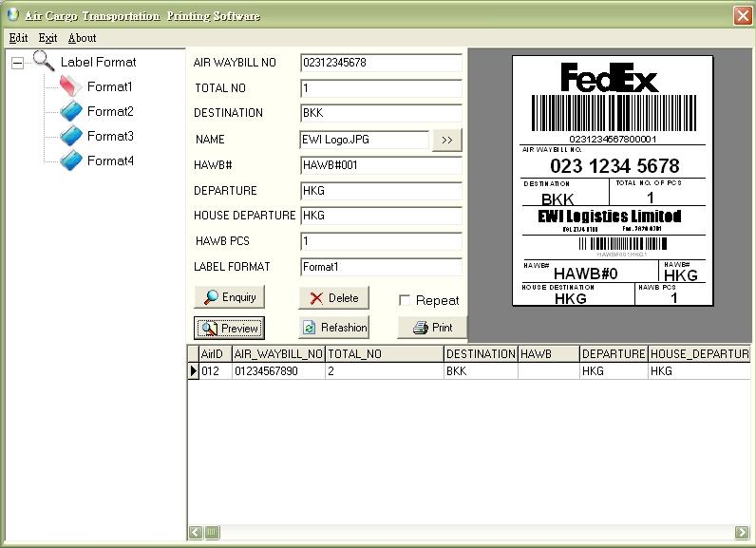The image size is (756, 548).
Task: Collapse the Label Format tree node
Action: pos(17,63)
